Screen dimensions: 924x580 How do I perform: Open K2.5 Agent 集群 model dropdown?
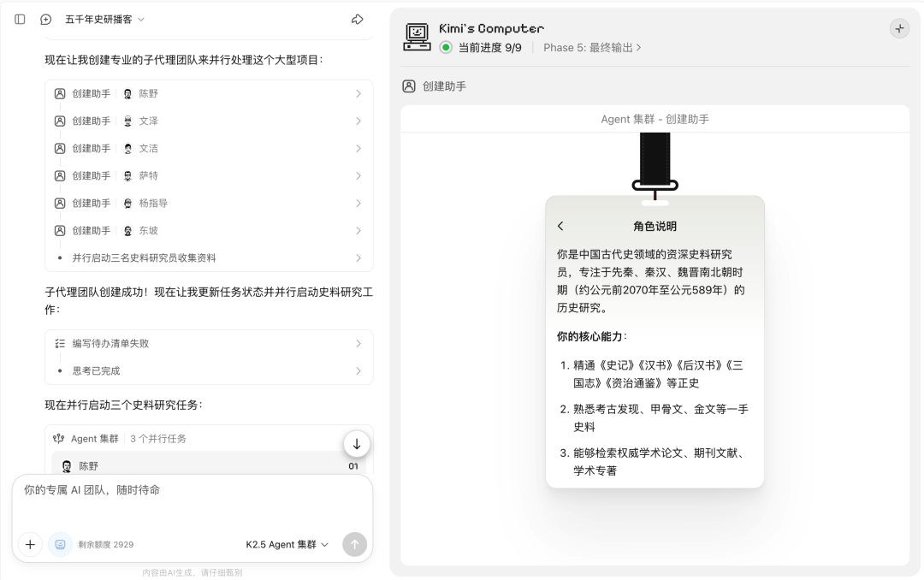pos(287,545)
